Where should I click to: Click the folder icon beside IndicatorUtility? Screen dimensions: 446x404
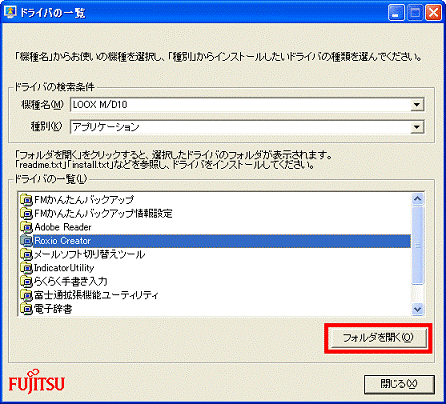click(26, 268)
